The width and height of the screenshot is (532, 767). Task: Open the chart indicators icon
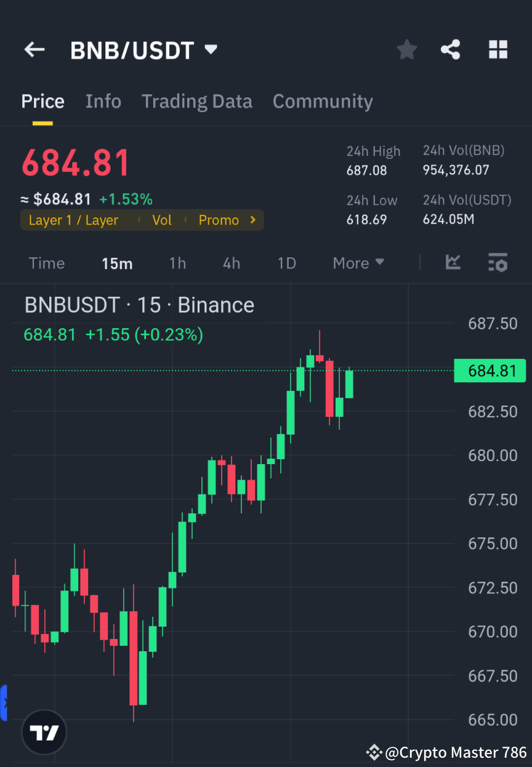[453, 263]
